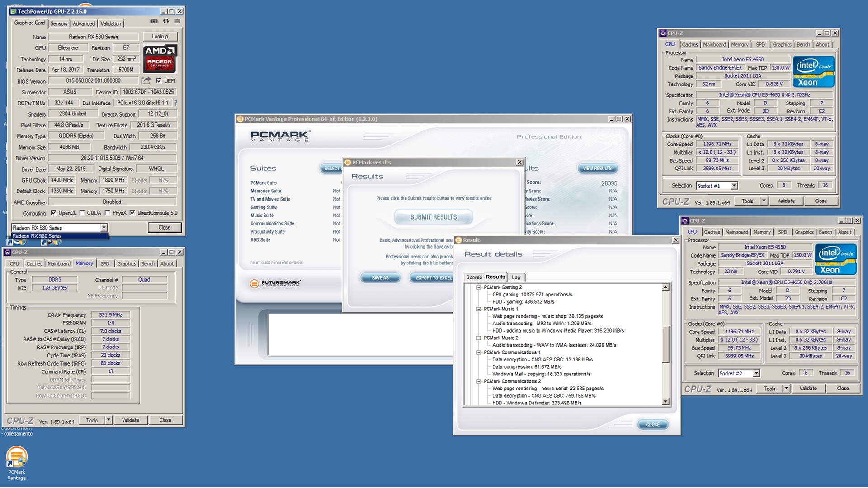Click the GPU-Z screenshot camera icon
The height and width of the screenshot is (488, 868).
click(154, 21)
